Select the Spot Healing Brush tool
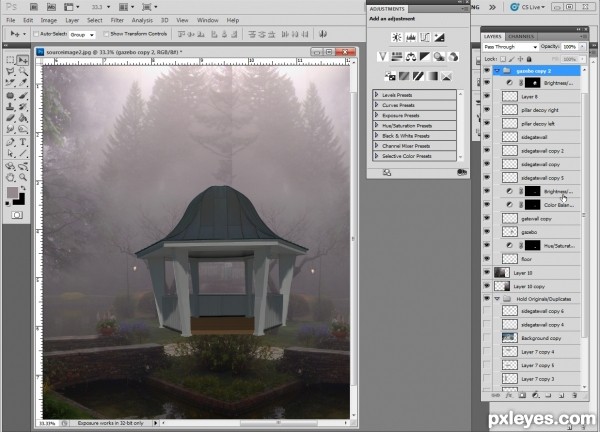The width and height of the screenshot is (600, 432). [10, 95]
